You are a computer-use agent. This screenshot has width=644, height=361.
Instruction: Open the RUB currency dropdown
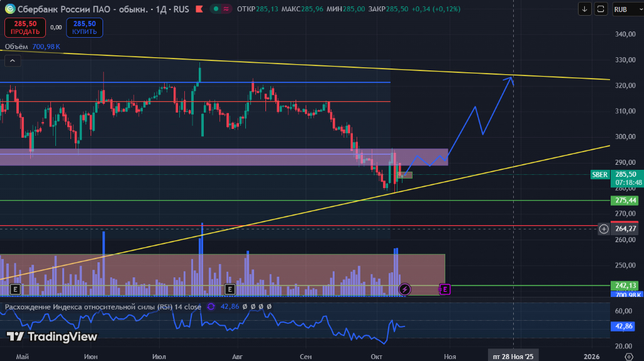pyautogui.click(x=624, y=9)
